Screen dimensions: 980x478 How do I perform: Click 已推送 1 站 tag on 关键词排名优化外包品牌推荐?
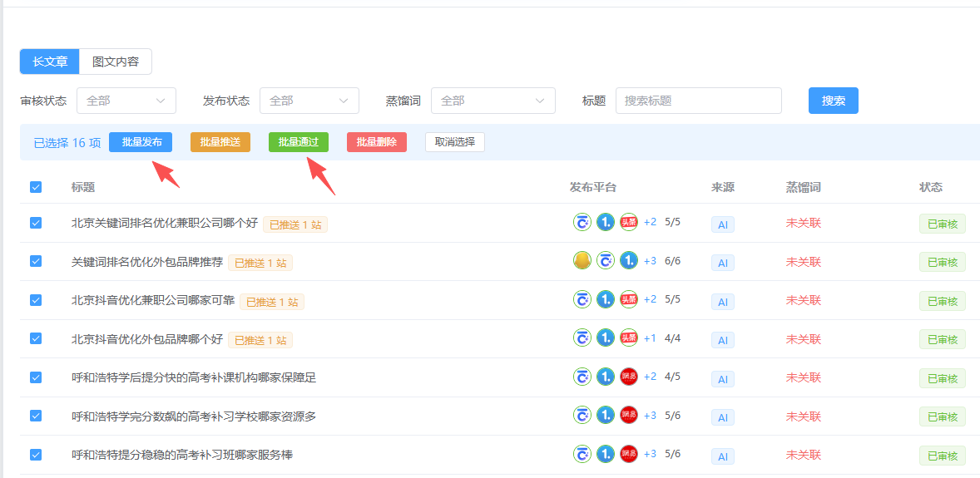[260, 263]
